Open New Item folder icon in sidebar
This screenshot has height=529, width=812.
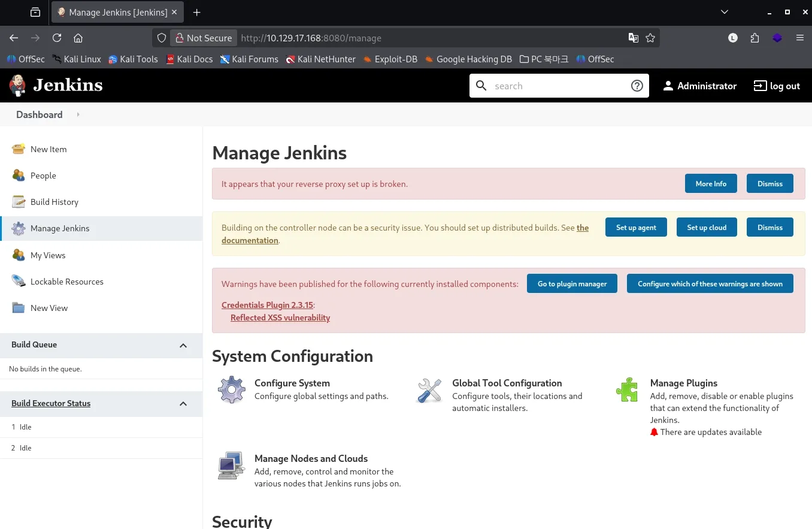19,149
